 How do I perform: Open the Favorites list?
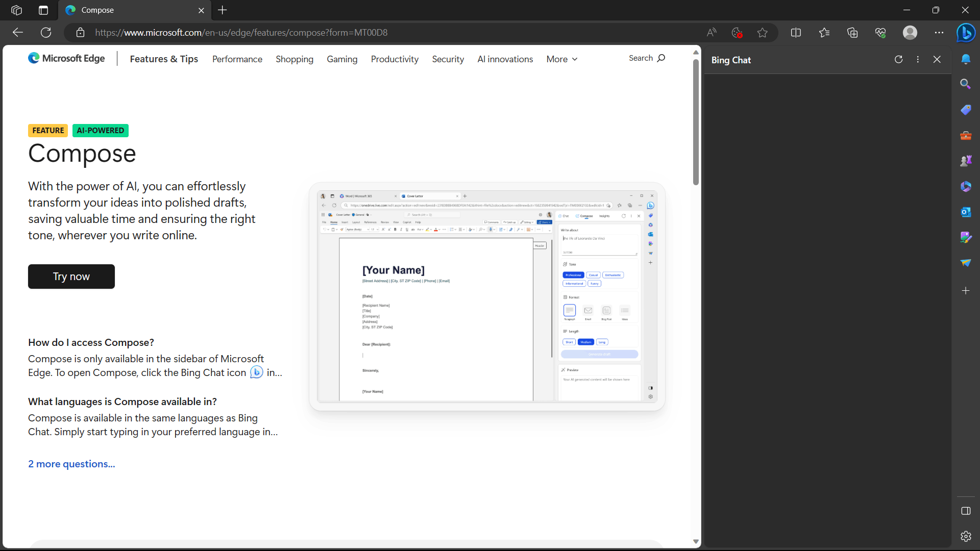click(824, 33)
